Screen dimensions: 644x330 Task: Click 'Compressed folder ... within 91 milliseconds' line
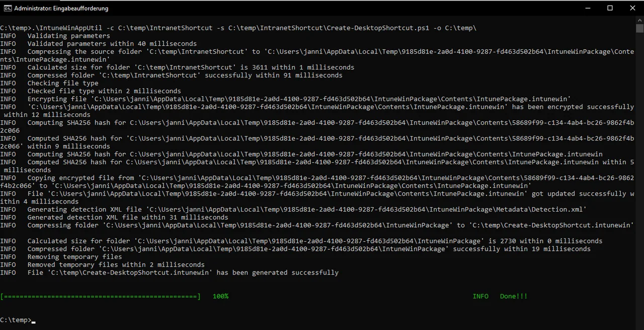[171, 76]
